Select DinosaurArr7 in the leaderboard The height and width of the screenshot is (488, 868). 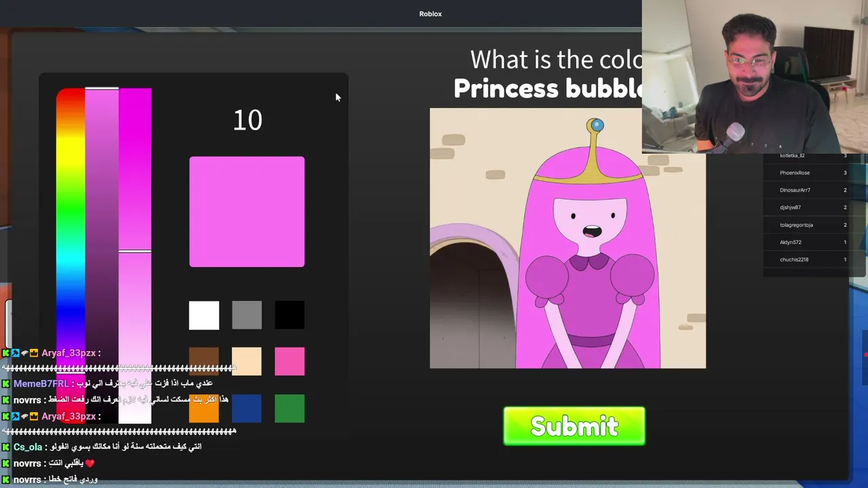point(813,190)
